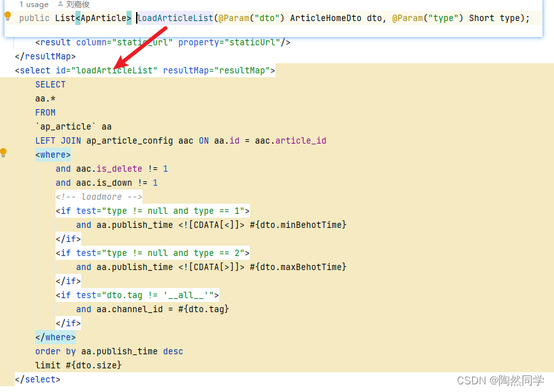This screenshot has height=392, width=554.
Task: Click the lightbulb icon beside public List line
Action: 8,16
